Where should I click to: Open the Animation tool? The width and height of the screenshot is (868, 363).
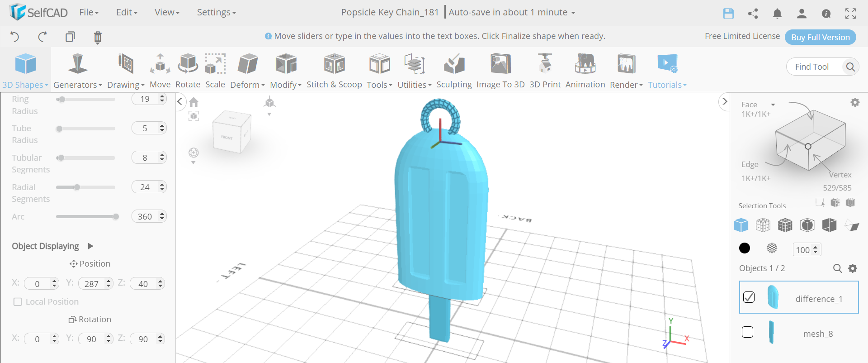[585, 71]
